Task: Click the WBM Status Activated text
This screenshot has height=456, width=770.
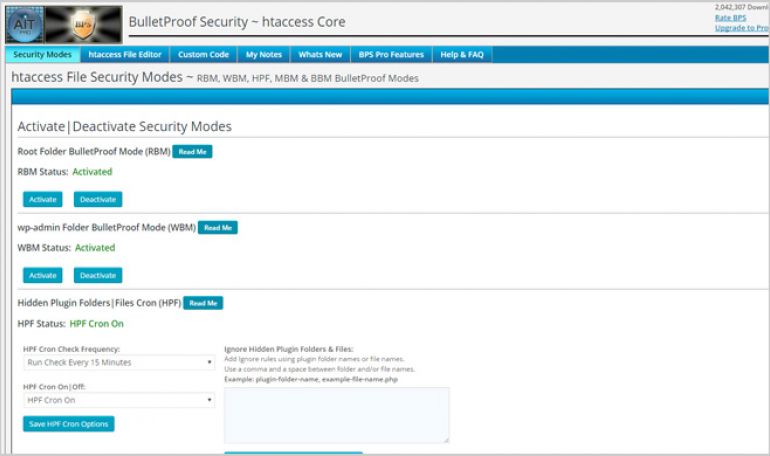Action: (95, 248)
